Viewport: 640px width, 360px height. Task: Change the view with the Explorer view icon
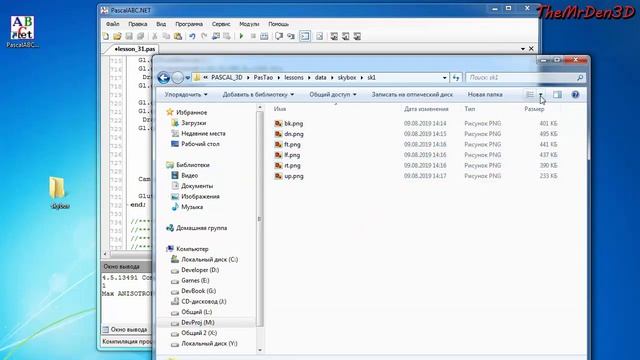pyautogui.click(x=530, y=95)
